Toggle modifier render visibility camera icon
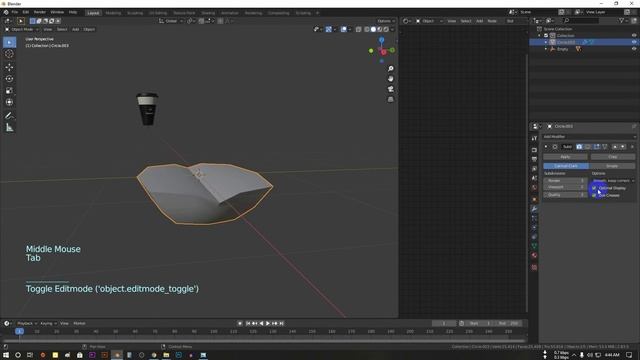Viewport: 640px width, 360px height. [x=579, y=147]
